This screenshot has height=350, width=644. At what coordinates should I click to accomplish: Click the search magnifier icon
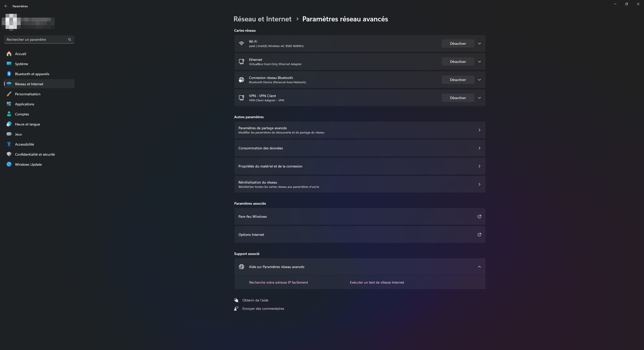[70, 39]
